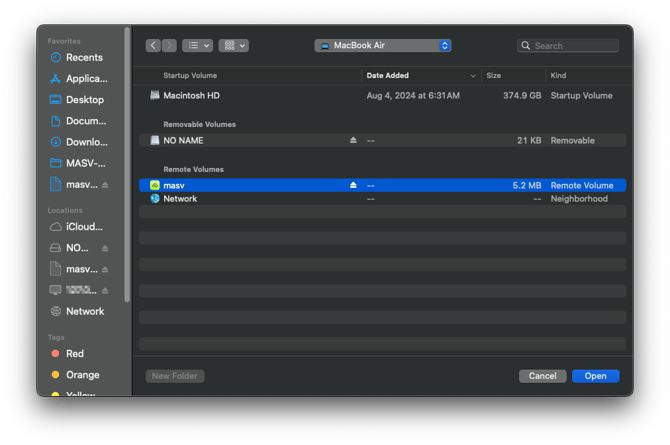Image resolution: width=670 pixels, height=445 pixels.
Task: Eject the NO... drive in sidebar
Action: 105,248
